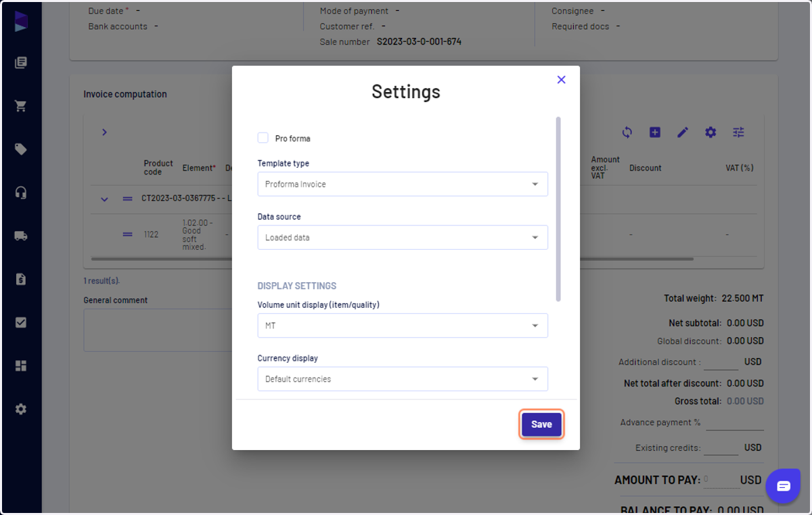Click the Discount column header
The width and height of the screenshot is (812, 515).
(x=645, y=168)
